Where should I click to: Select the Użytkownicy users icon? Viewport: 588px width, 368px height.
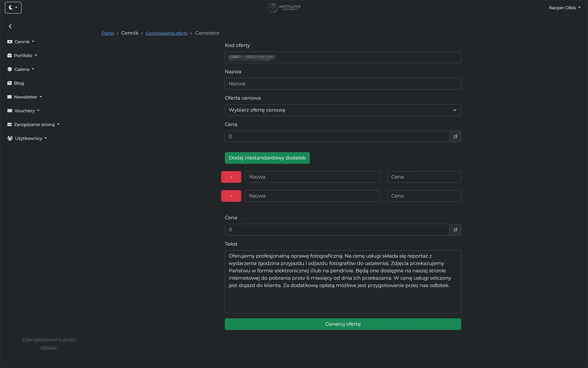9,138
